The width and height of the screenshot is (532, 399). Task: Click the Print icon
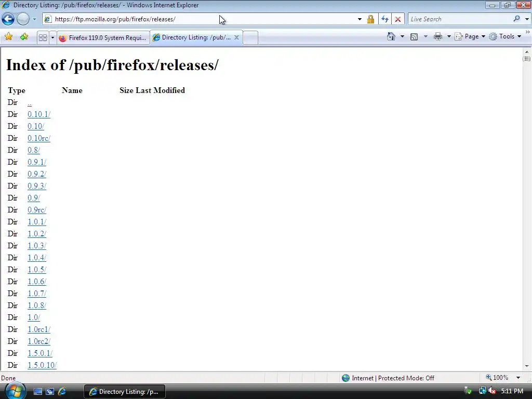point(438,36)
